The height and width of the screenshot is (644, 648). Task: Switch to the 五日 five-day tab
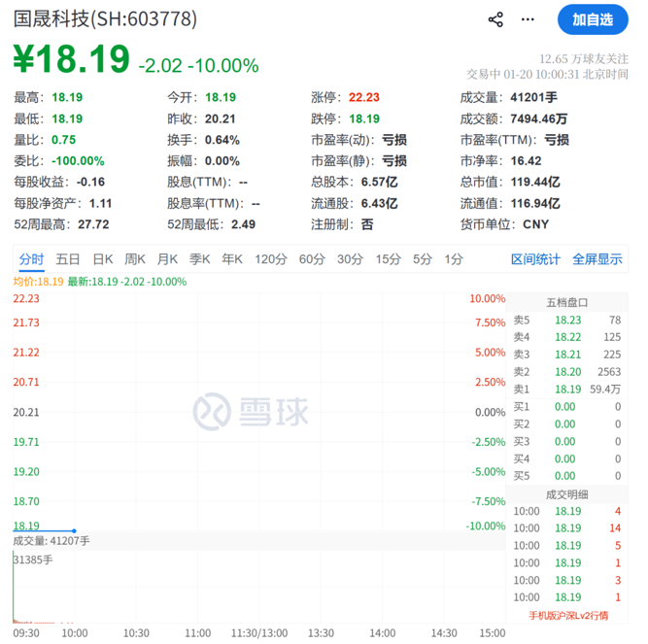(68, 259)
